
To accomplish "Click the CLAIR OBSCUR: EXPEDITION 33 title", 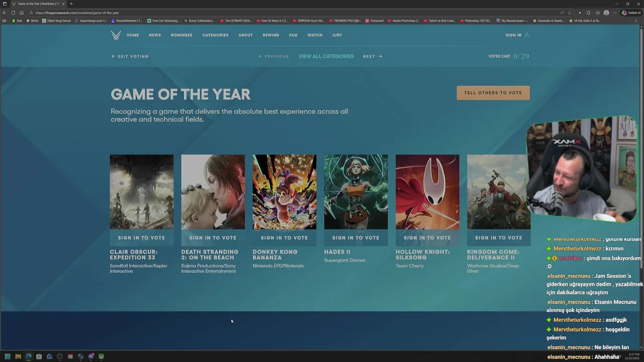I will tap(134, 254).
